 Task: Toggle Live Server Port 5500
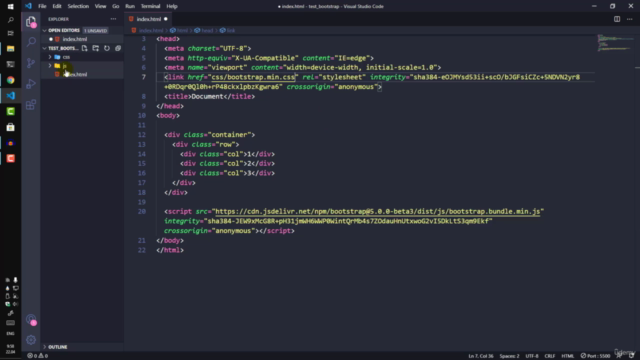point(596,356)
